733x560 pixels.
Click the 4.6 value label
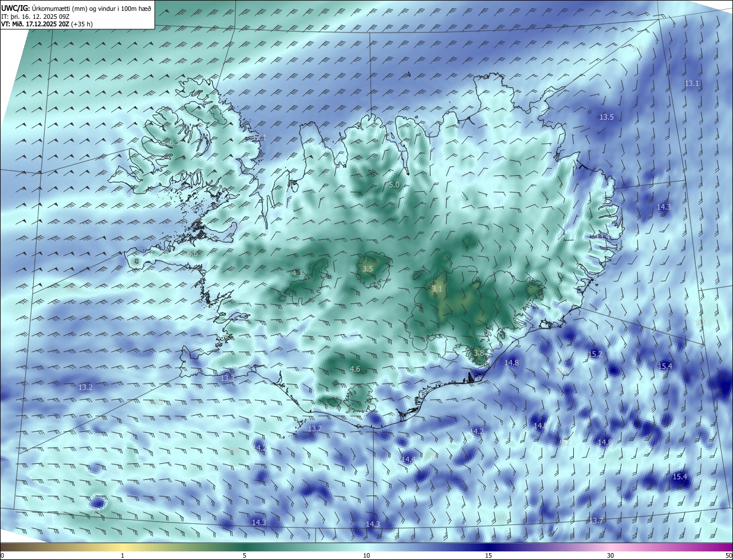tap(355, 369)
